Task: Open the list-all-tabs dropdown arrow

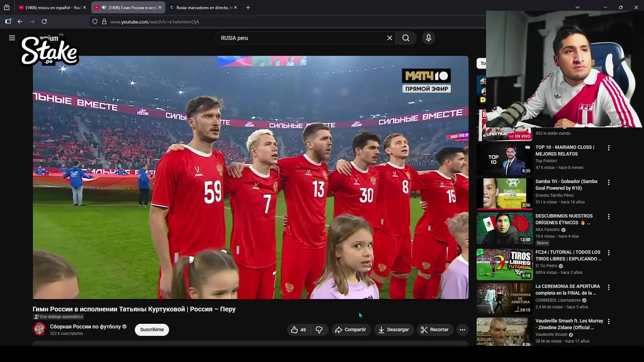Action: 578,8
